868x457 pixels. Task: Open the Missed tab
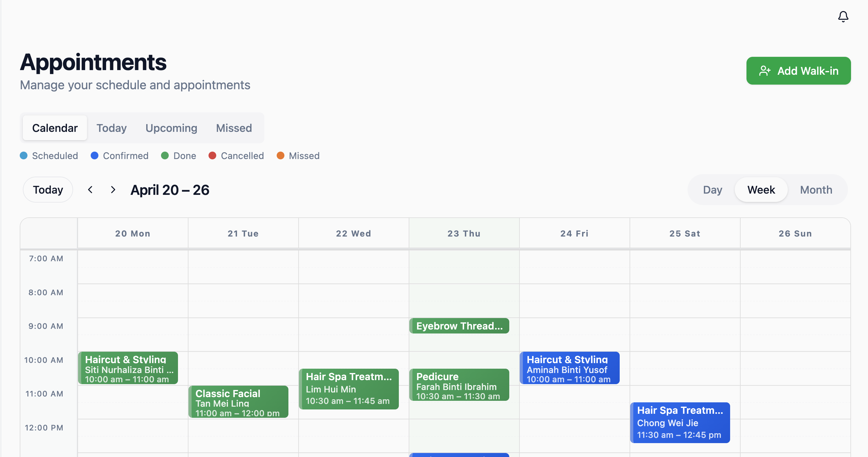(x=234, y=128)
